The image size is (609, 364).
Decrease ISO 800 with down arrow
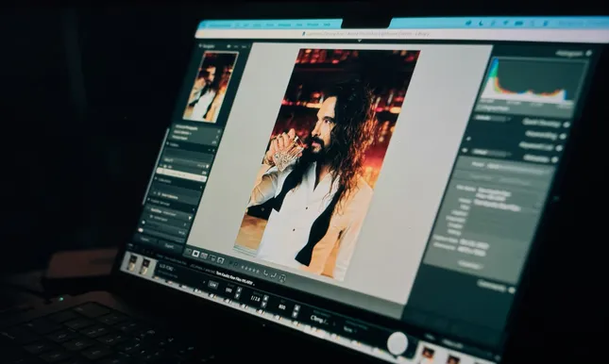[x=296, y=314]
